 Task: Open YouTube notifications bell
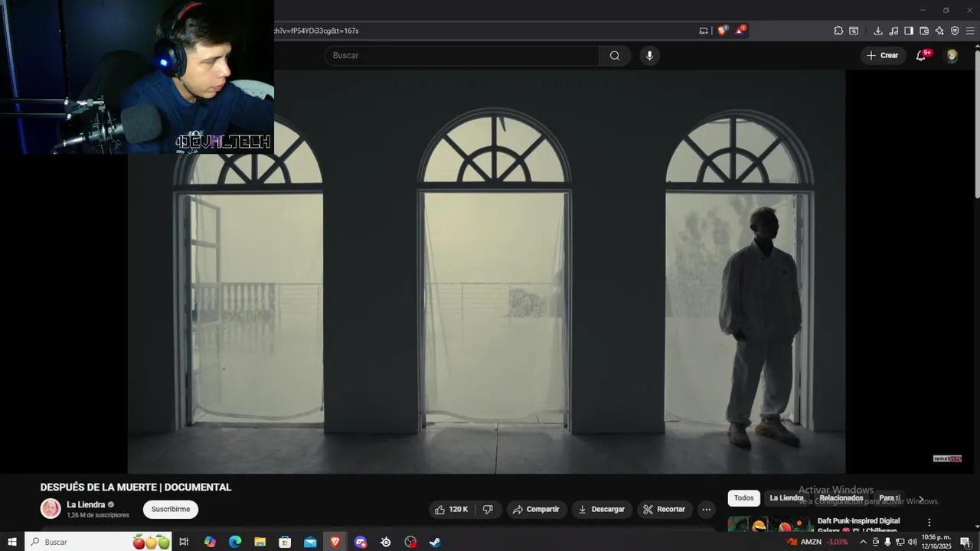click(x=921, y=55)
